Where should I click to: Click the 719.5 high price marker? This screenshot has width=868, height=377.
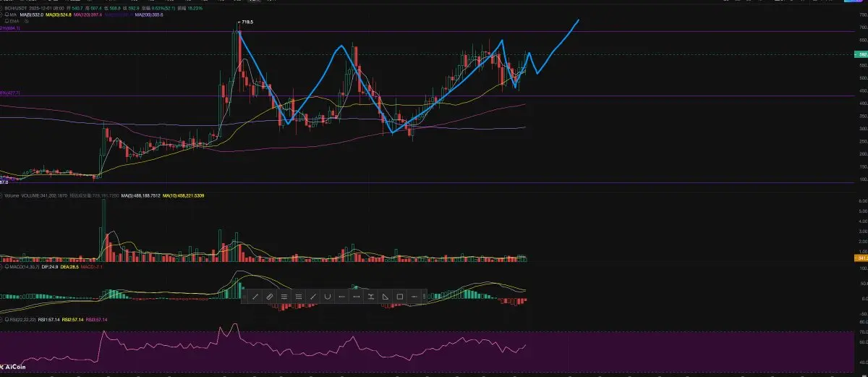pyautogui.click(x=247, y=22)
